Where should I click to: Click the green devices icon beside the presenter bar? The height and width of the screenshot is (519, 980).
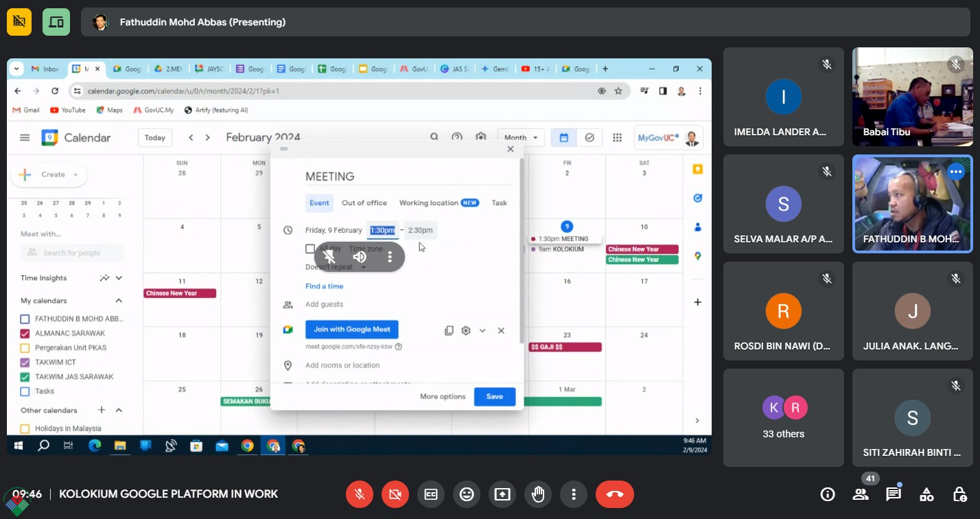pos(56,22)
